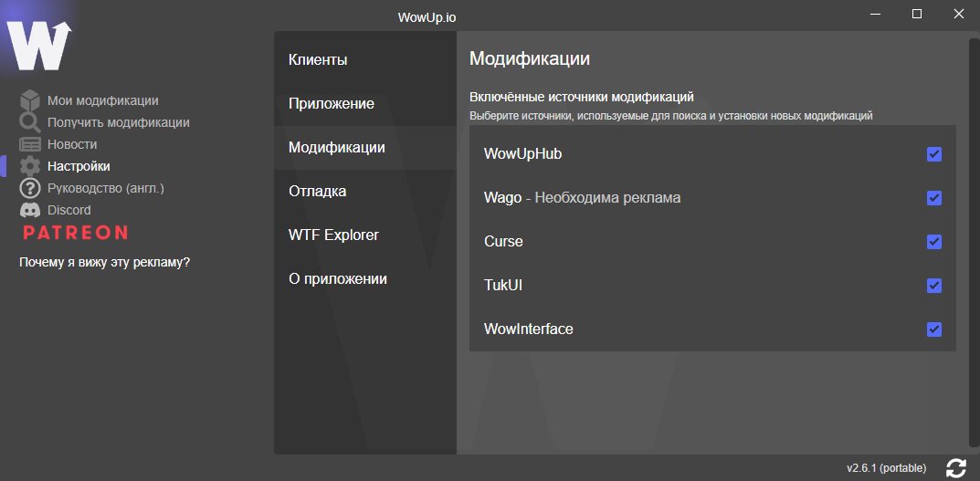Open the Discord sidebar link
The image size is (980, 481).
point(68,210)
